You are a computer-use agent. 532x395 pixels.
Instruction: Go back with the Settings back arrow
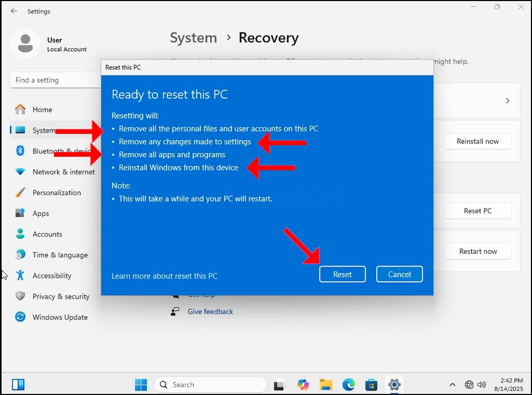coord(14,11)
